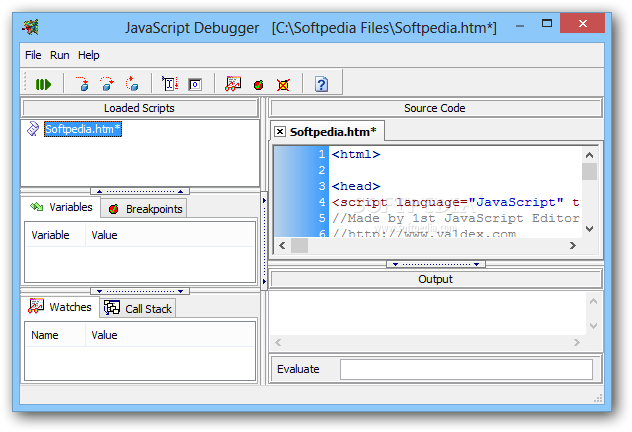632x432 pixels.
Task: Click the Evaluate label
Action: [x=298, y=369]
